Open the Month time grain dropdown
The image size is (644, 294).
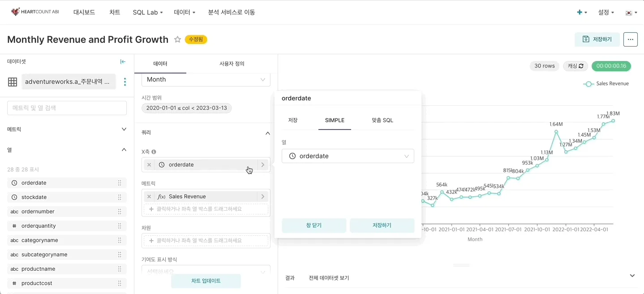click(206, 79)
